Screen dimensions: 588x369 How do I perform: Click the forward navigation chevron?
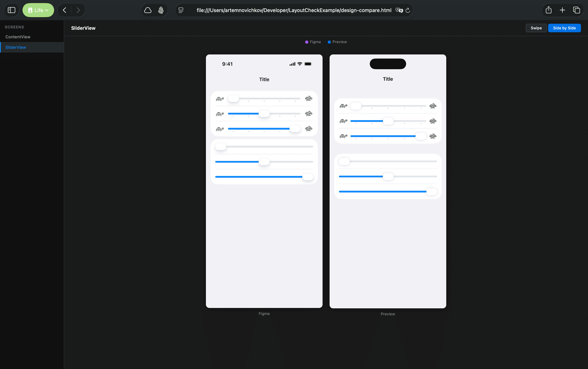click(x=78, y=10)
